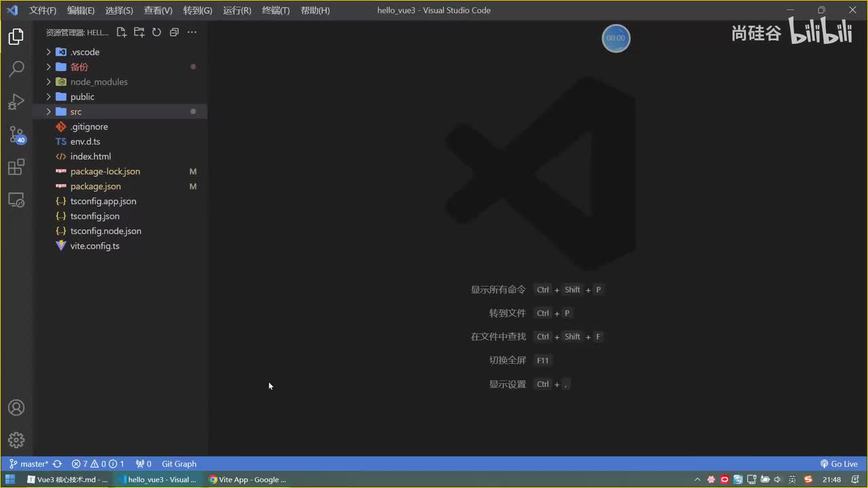Viewport: 868px width, 488px height.
Task: Open the 查看(V) menu
Action: pos(158,10)
